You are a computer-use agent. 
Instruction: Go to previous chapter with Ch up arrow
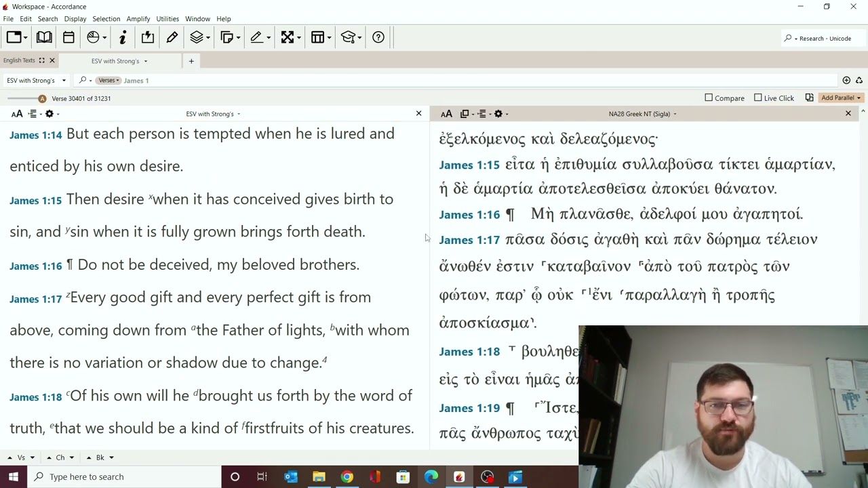click(x=50, y=457)
